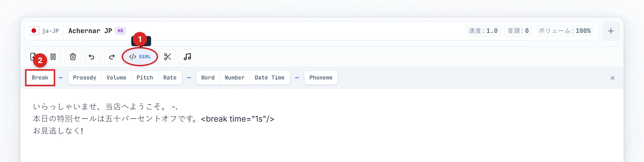Redo the last edit
Screen dimensions: 644x162
pos(112,57)
